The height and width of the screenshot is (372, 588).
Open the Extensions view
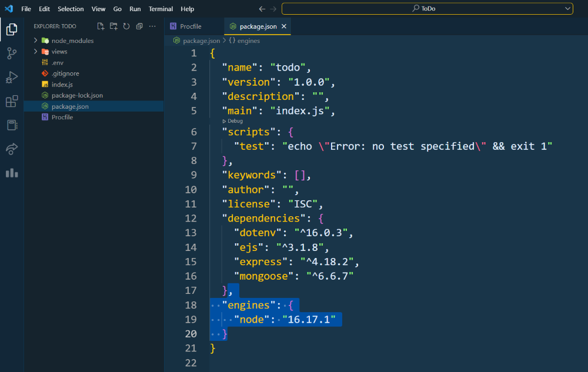[x=12, y=102]
